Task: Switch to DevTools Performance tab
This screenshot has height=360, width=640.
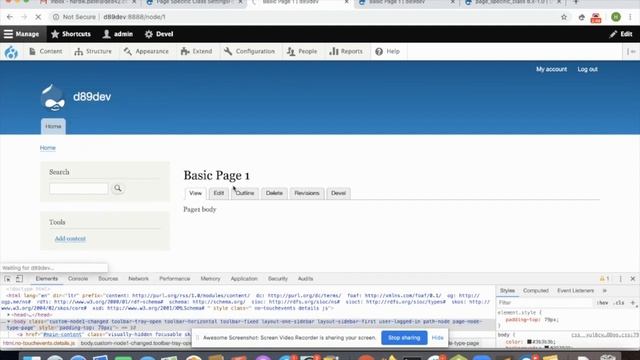Action: pos(175,279)
